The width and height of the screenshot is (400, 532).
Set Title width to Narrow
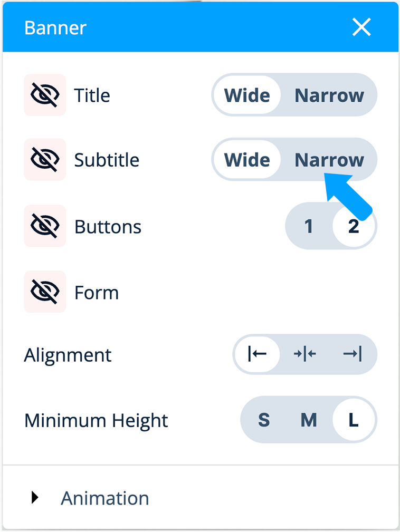point(329,95)
